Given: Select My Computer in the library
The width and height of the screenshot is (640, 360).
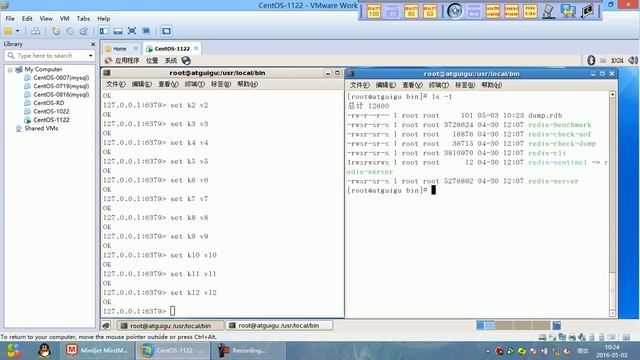Looking at the screenshot, I should [x=43, y=69].
